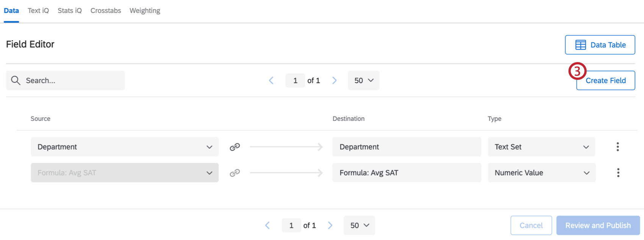Click the link icon in the Department row
Screen dimensions: 644x240
[235, 147]
